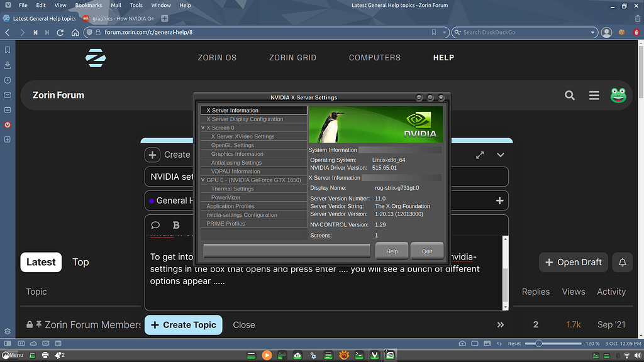
Task: Open the forum hamburger menu
Action: pos(594,96)
